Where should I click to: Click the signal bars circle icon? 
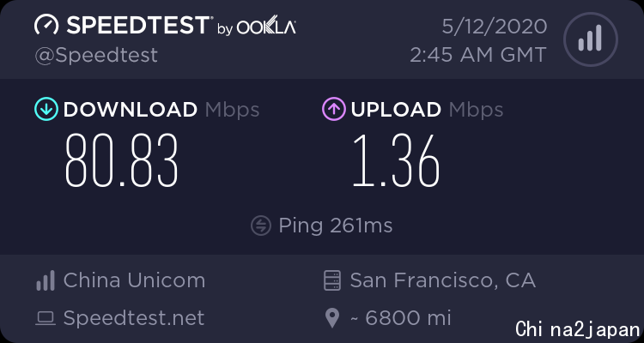tap(591, 39)
